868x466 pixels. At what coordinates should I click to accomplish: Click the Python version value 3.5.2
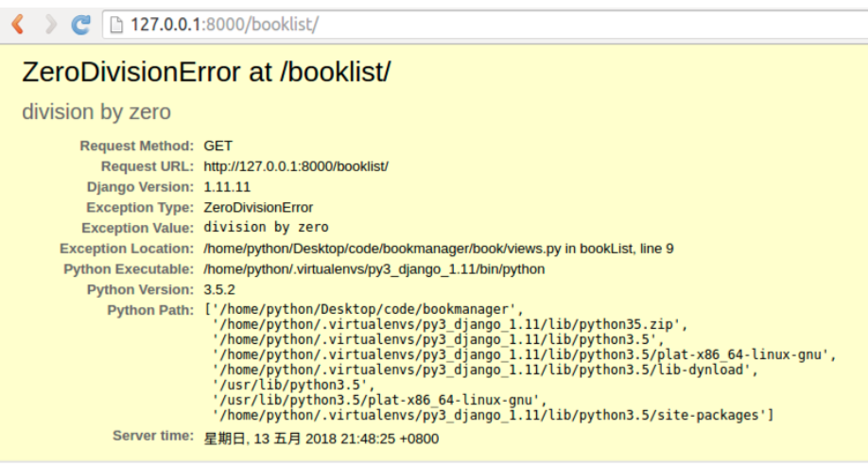click(219, 289)
